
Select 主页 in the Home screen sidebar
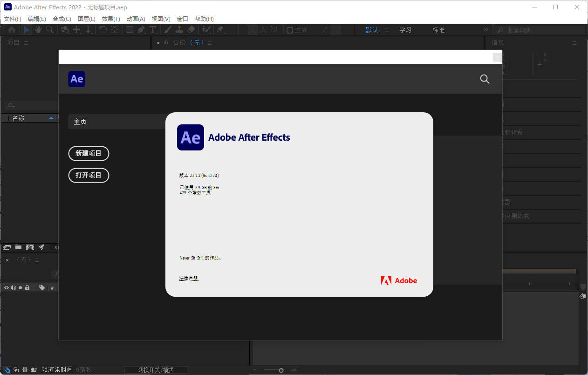pyautogui.click(x=117, y=122)
